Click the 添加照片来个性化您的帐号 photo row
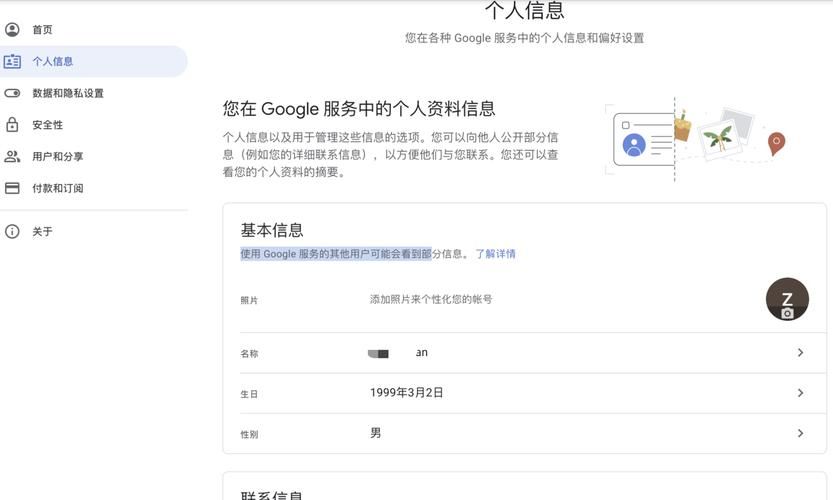This screenshot has width=833, height=500. click(x=430, y=299)
